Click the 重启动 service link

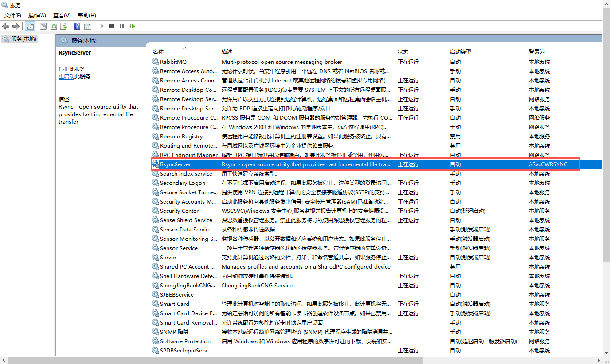pos(66,77)
